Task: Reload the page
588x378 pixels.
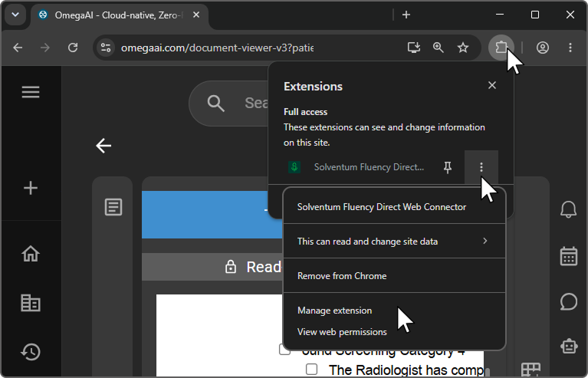Action: pyautogui.click(x=73, y=48)
